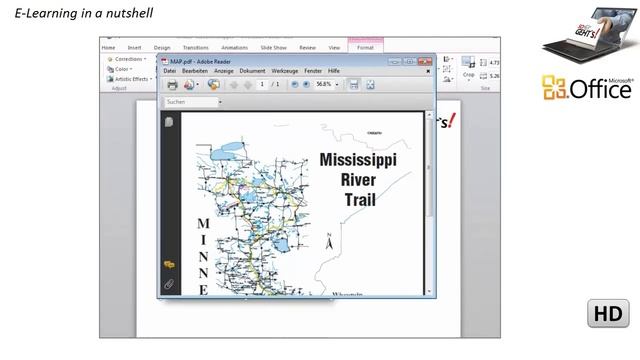Viewport: 640px width, 360px height.
Task: Expand the Suchen search options dropdown
Action: point(220,102)
